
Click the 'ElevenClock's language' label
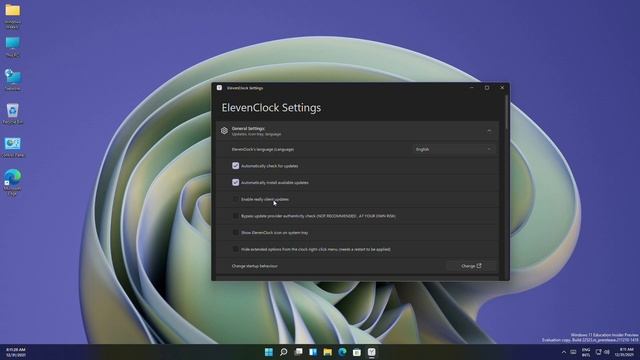point(263,149)
